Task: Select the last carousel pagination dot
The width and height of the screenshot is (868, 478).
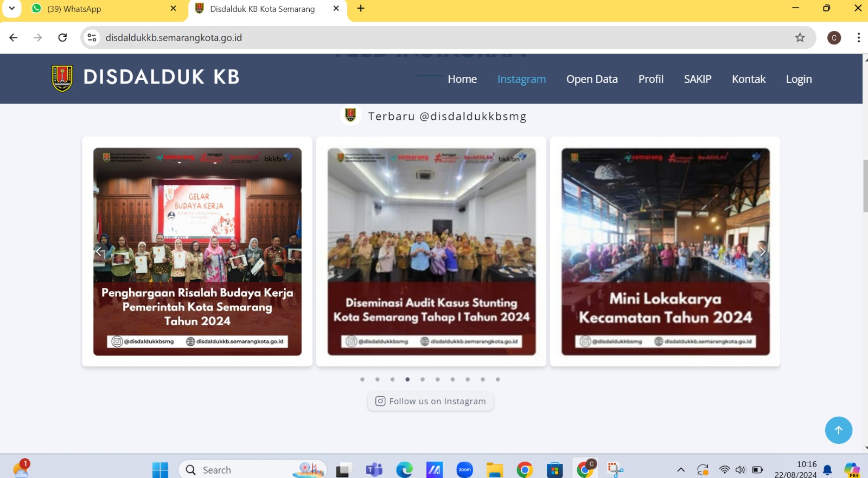Action: click(497, 379)
